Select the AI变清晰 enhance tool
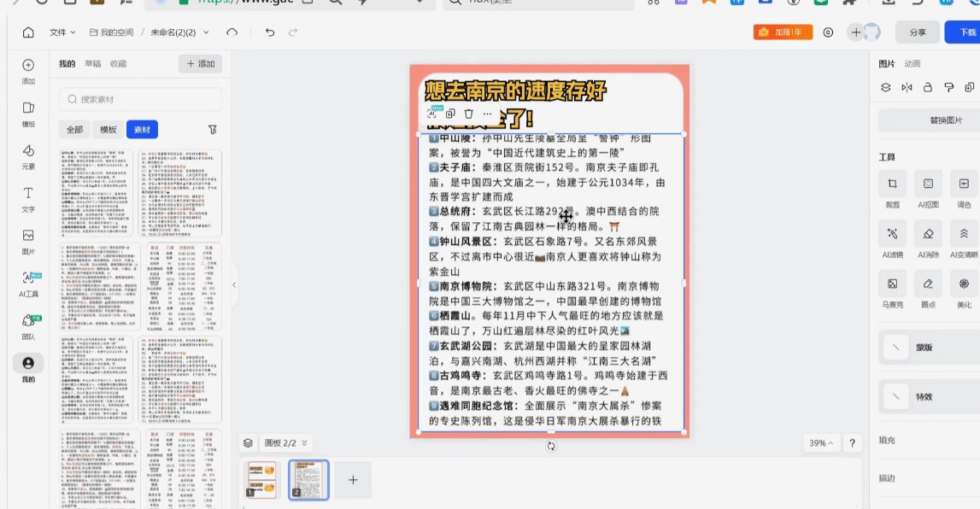Screen dimensions: 980x509 pyautogui.click(x=964, y=239)
